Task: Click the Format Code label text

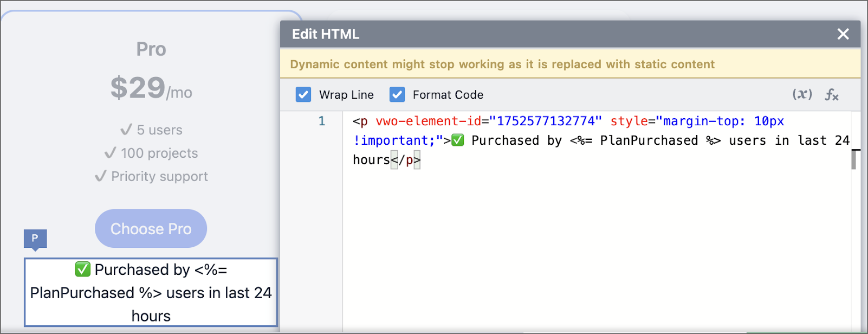Action: pyautogui.click(x=448, y=95)
